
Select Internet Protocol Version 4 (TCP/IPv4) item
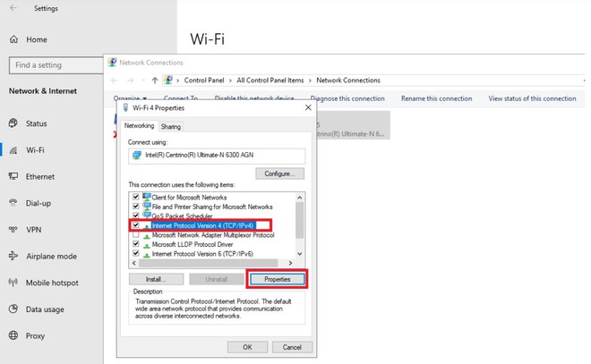[x=202, y=225]
